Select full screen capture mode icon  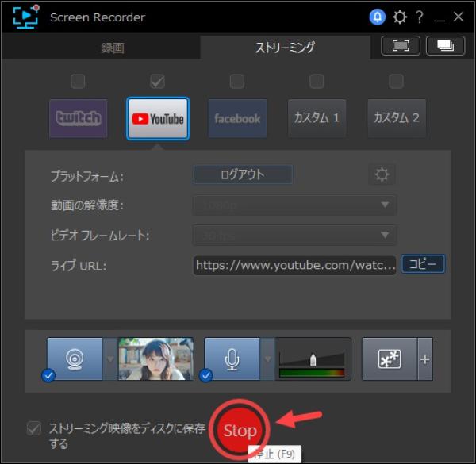[401, 46]
